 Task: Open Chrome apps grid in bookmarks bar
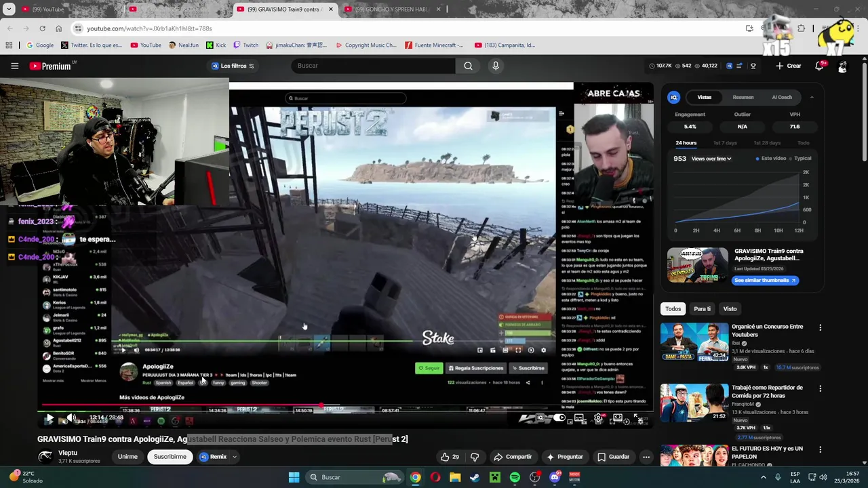(9, 45)
